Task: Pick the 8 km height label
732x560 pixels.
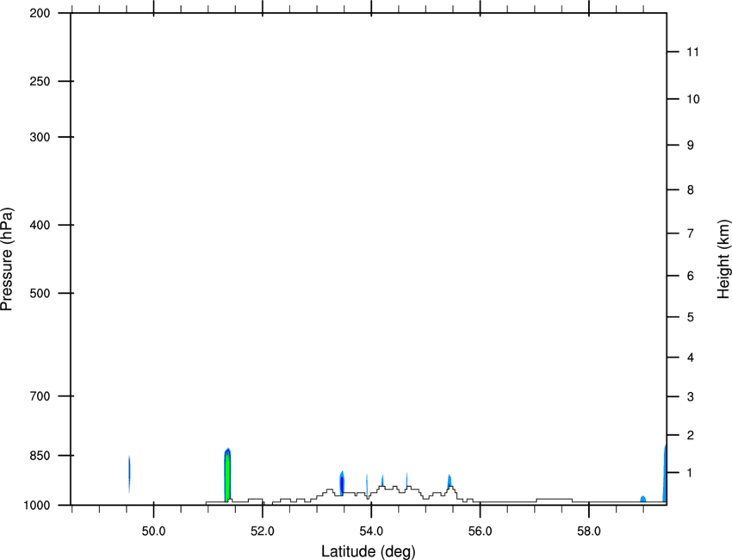Action: pos(691,190)
